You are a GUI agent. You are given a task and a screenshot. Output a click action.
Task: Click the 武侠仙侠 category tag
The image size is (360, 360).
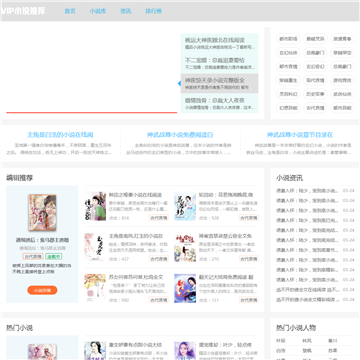click(x=342, y=94)
